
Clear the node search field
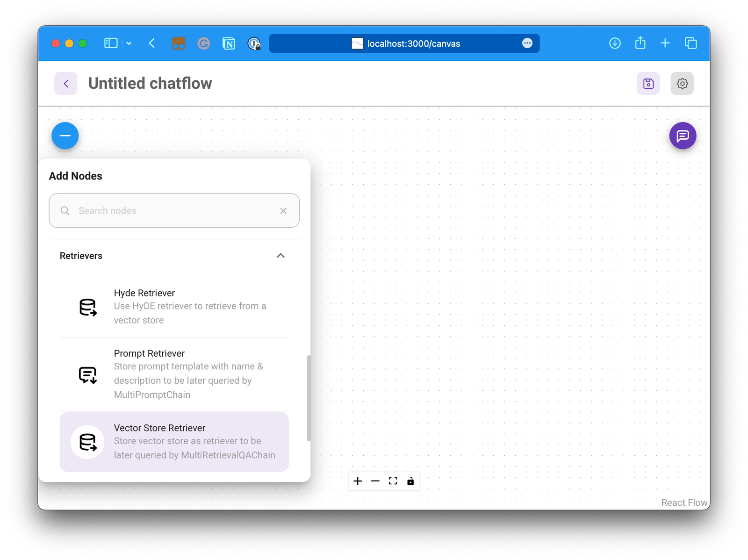[283, 211]
